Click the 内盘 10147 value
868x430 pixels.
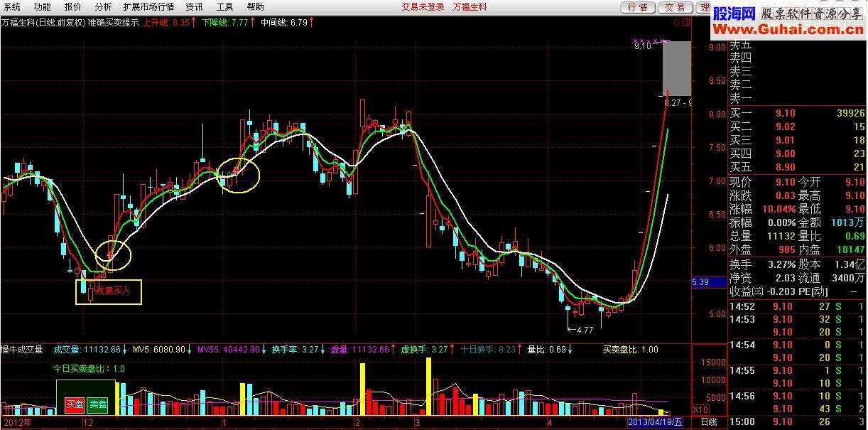point(850,249)
